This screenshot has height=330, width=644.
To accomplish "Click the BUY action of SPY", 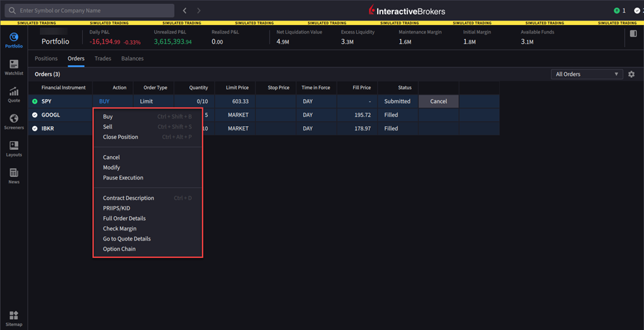I will tap(104, 102).
